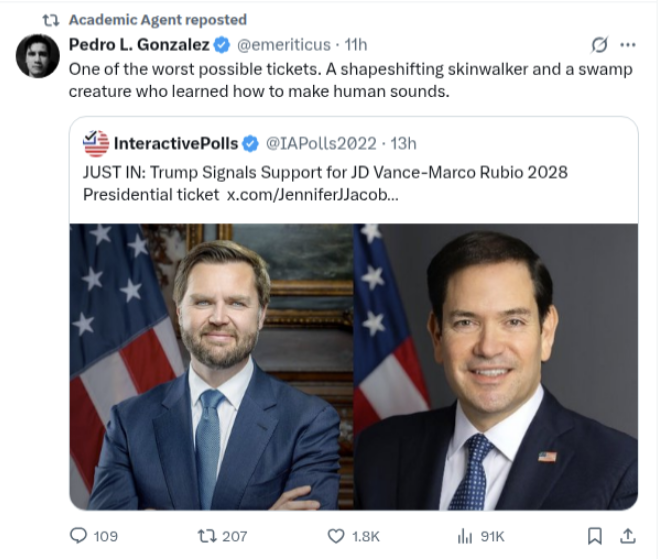Open the Academic Agent reposted link

[x=157, y=20]
